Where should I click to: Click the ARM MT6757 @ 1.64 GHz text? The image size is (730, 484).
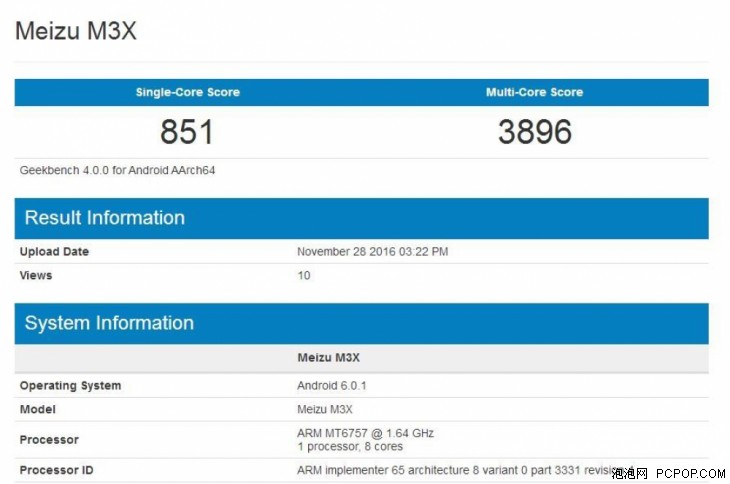click(x=365, y=433)
